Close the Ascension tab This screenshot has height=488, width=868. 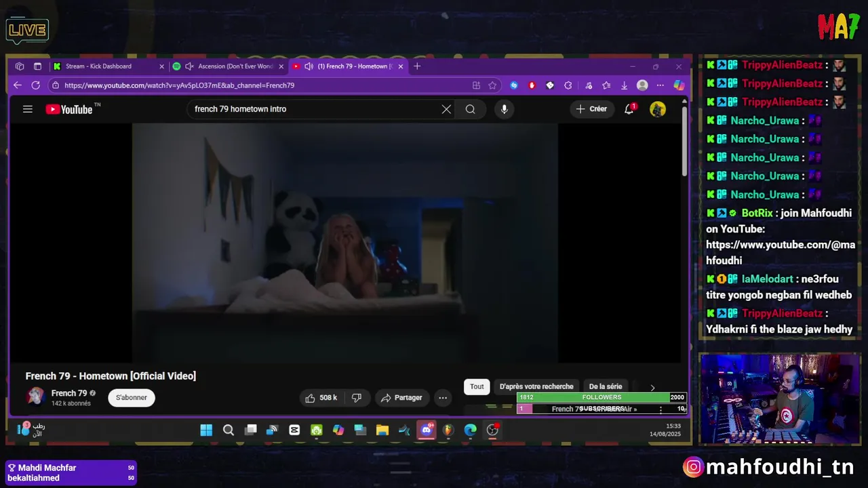[281, 66]
